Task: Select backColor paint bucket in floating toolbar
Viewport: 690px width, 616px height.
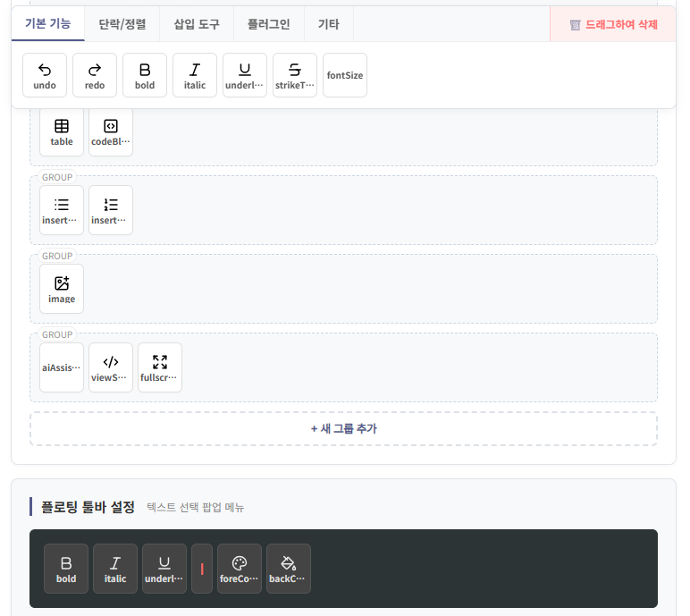Action: (289, 569)
